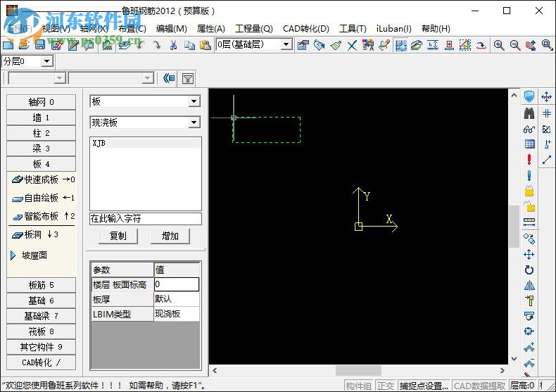Click the mirror triangles icon
This screenshot has width=556, height=392.
click(529, 285)
